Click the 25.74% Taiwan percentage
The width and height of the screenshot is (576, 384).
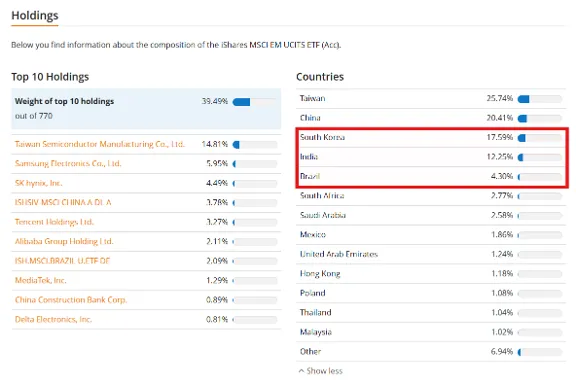500,98
